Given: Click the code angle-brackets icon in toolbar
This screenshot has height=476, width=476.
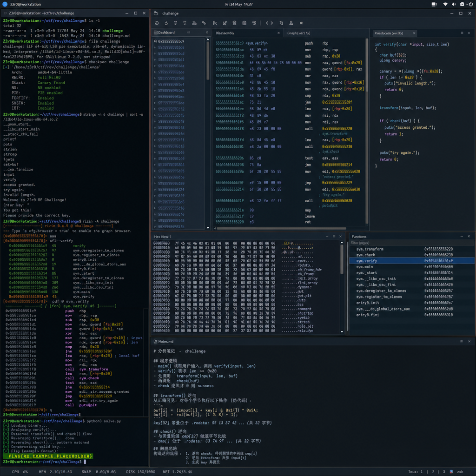Looking at the screenshot, I should tap(269, 23).
